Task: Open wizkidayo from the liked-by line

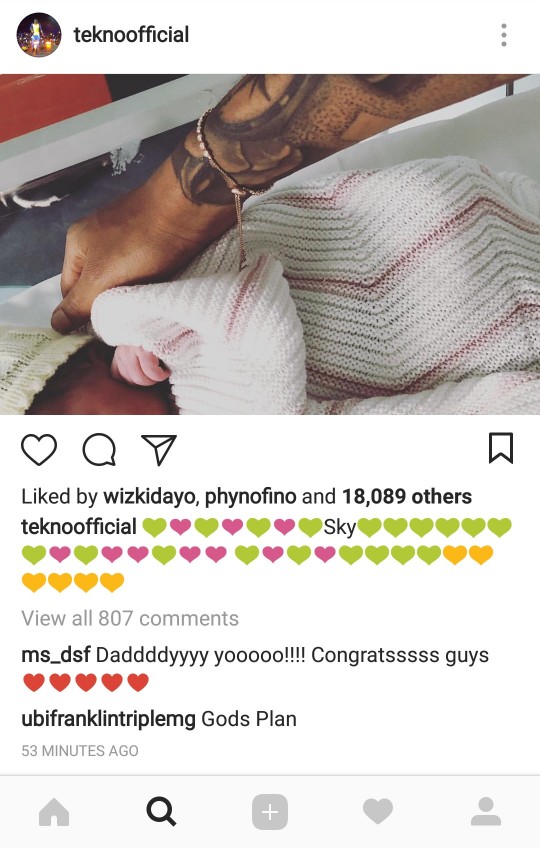Action: 149,496
